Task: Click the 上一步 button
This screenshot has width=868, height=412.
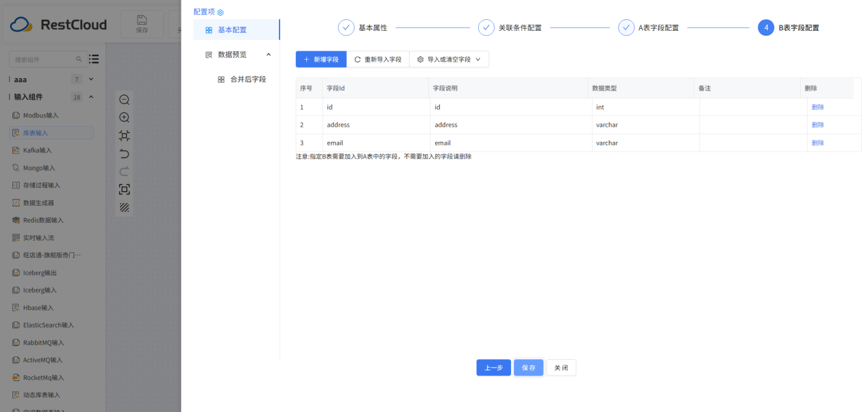Action: point(494,368)
